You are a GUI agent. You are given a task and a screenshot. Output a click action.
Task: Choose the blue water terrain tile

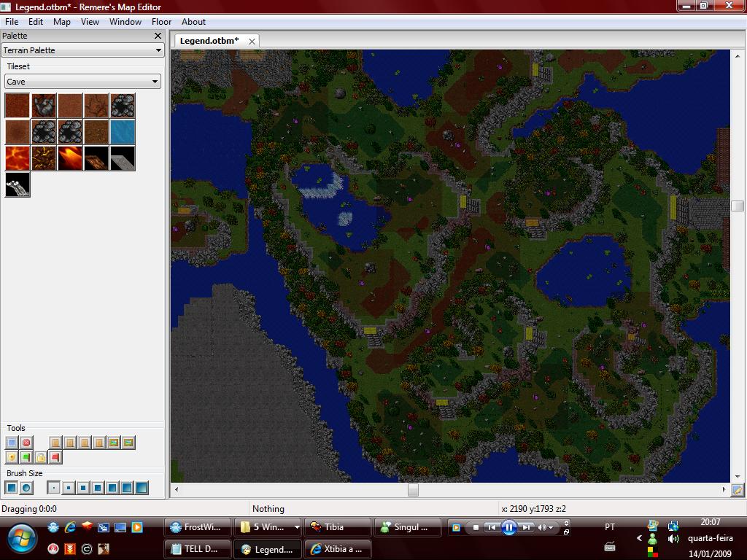(x=123, y=132)
